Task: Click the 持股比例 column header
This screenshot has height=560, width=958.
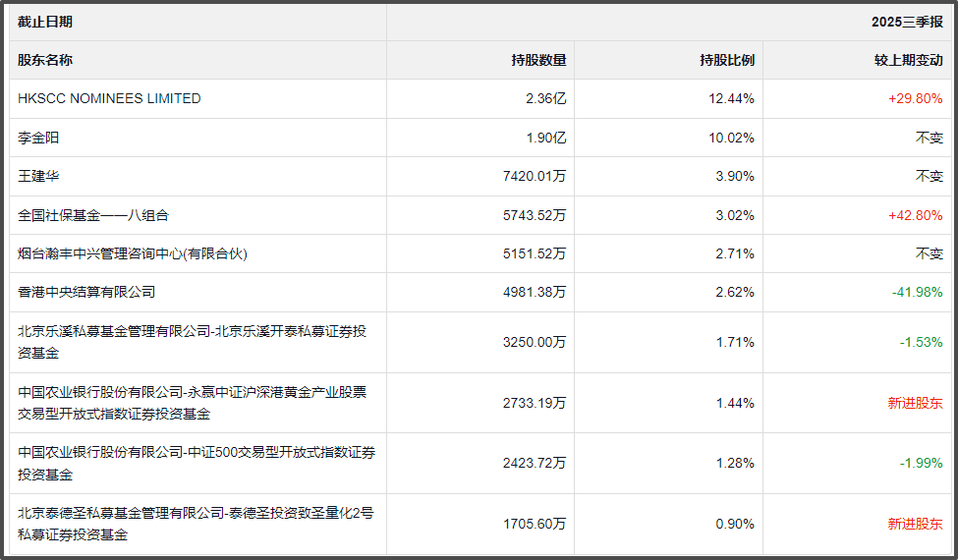Action: pos(727,60)
